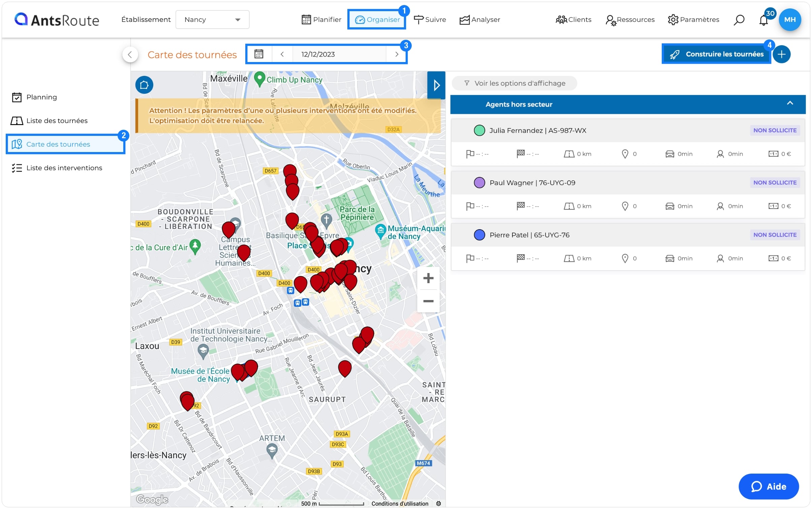The image size is (812, 509).
Task: Click the Muséum-Aquarium de Nancy marker
Action: [380, 231]
